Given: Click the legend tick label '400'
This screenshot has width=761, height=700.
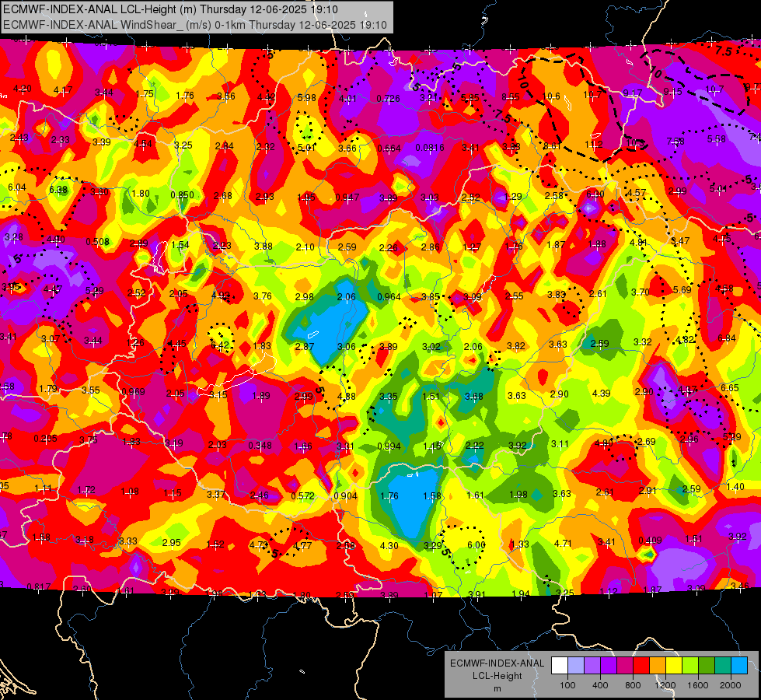Looking at the screenshot, I should 600,685.
